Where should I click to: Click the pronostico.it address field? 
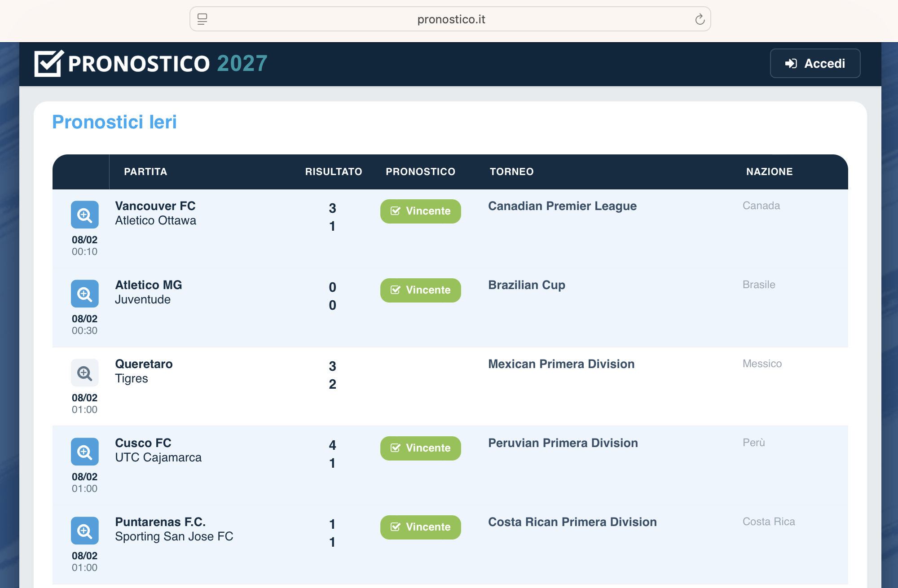click(450, 19)
